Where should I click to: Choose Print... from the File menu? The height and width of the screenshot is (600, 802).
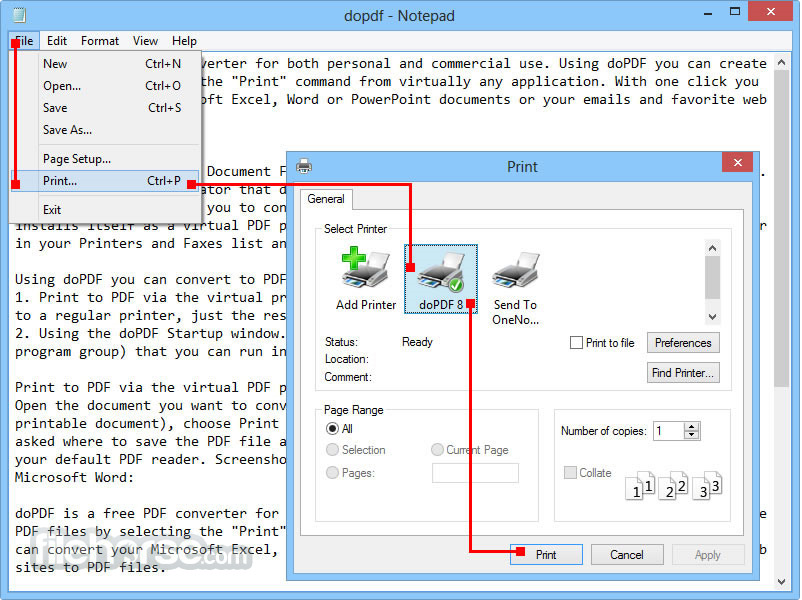point(105,181)
